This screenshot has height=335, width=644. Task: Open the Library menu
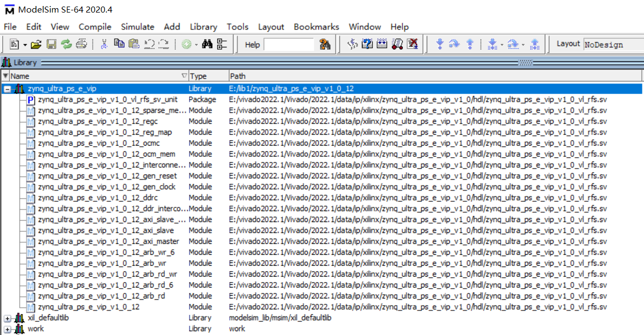(204, 27)
